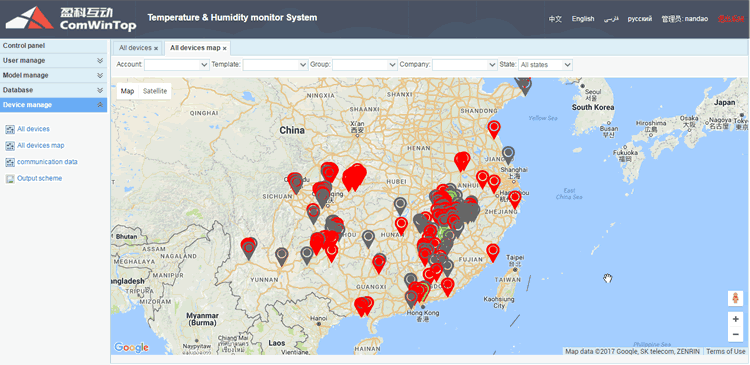Click the red device pin near Taipei

pyautogui.click(x=493, y=252)
